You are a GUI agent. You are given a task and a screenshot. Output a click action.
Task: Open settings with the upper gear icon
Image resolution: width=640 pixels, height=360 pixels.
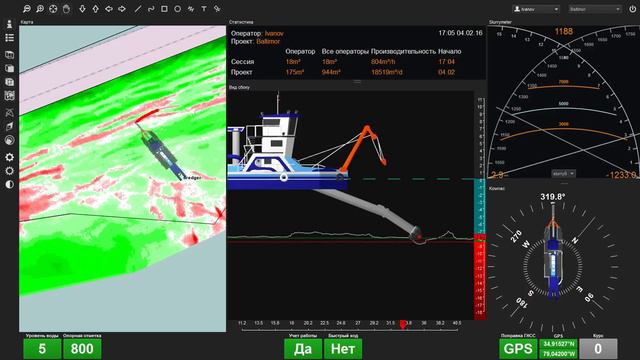pos(9,157)
